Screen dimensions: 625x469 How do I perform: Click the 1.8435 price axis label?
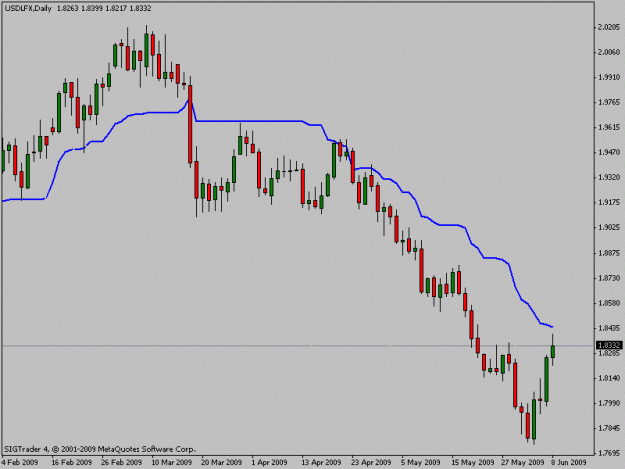point(609,328)
